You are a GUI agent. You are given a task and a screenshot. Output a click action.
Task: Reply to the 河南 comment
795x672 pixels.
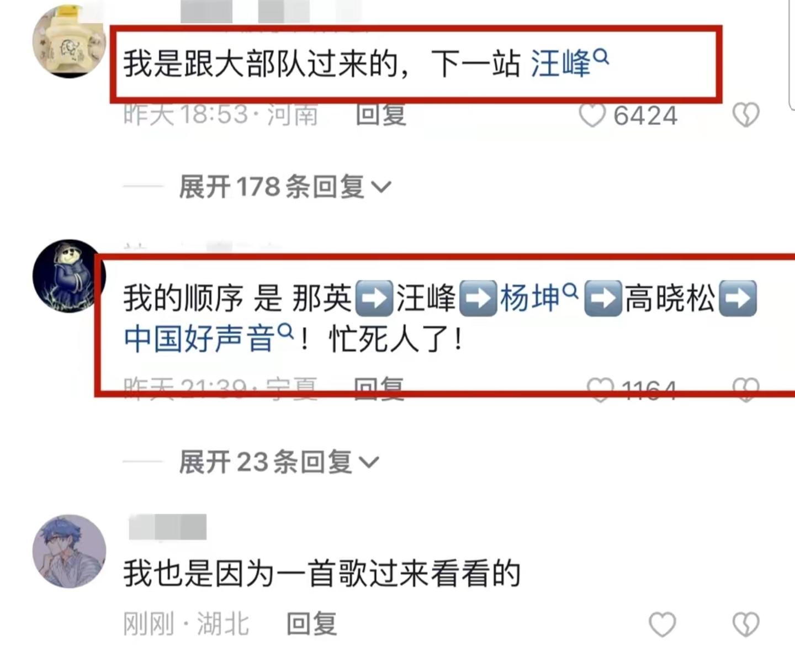click(x=381, y=115)
